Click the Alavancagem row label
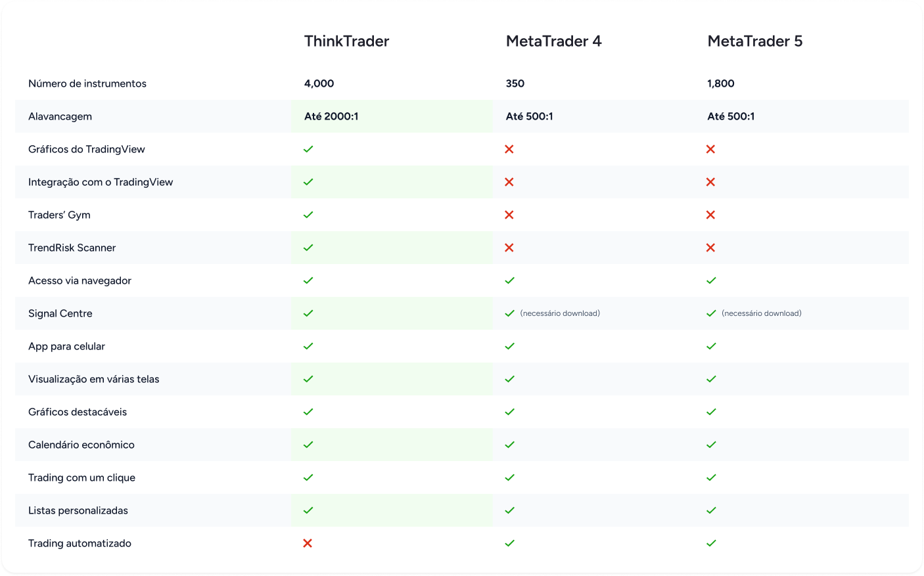 60,116
